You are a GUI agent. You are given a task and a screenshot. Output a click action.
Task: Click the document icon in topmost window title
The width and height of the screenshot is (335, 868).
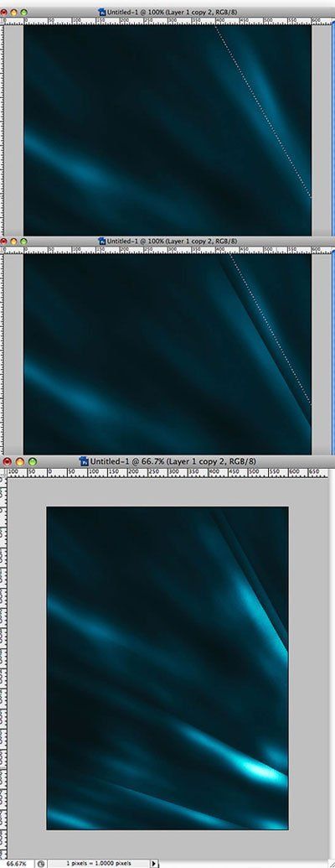tap(101, 11)
